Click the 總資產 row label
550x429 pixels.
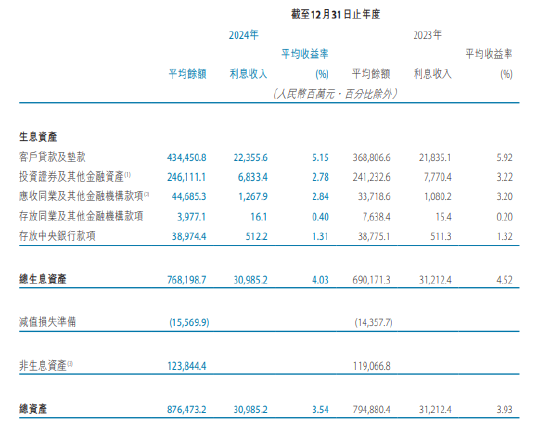33,409
